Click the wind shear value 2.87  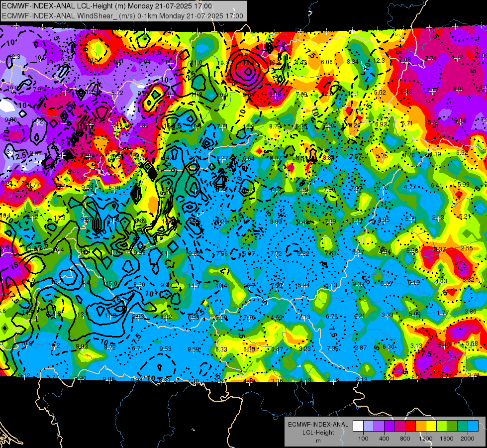pyautogui.click(x=361, y=348)
